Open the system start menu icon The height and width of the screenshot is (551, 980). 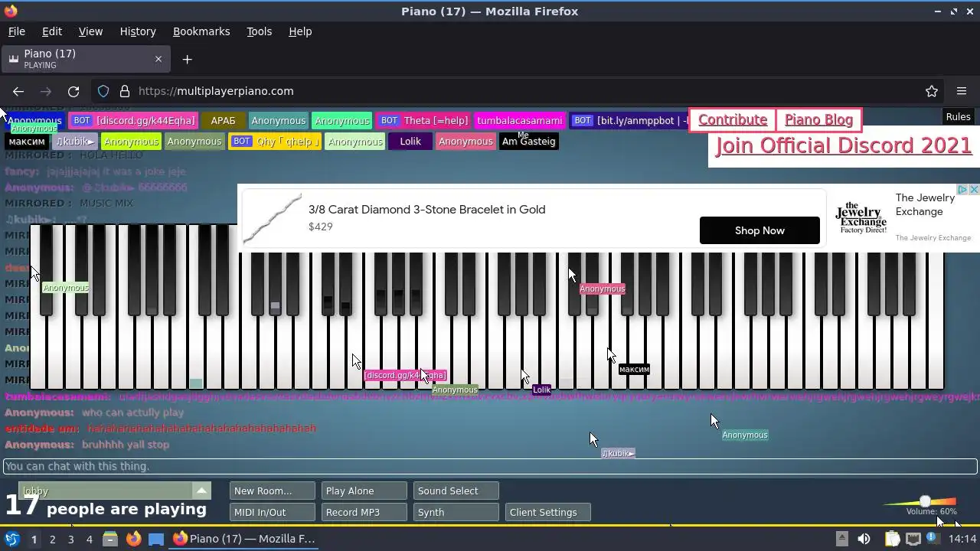point(11,539)
